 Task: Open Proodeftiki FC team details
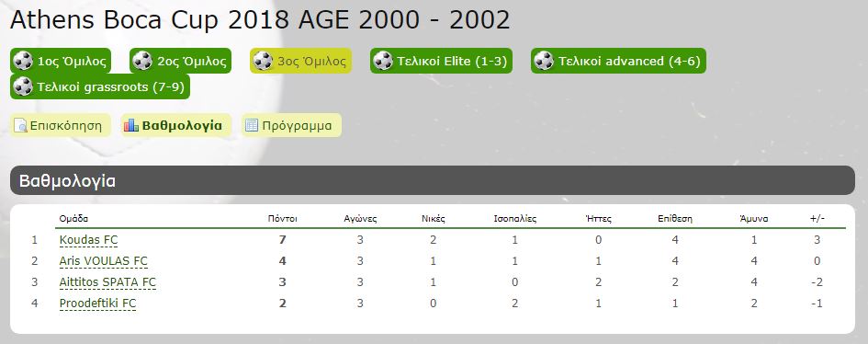97,304
